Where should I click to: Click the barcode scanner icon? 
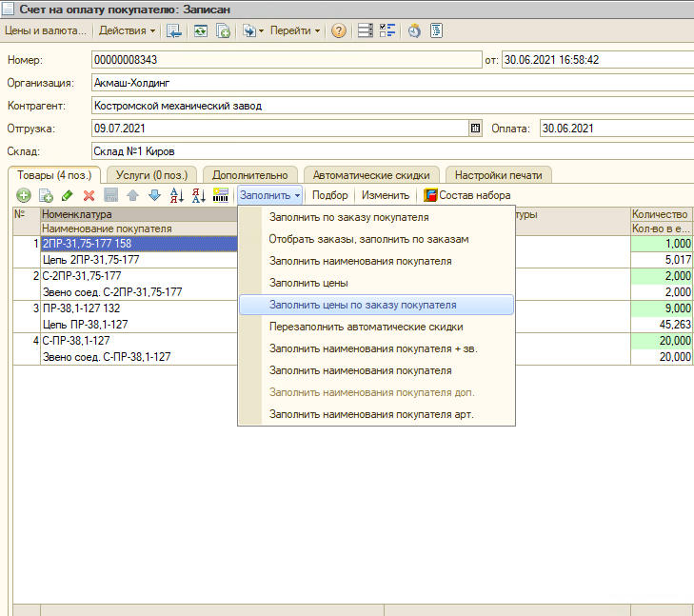coord(221,195)
